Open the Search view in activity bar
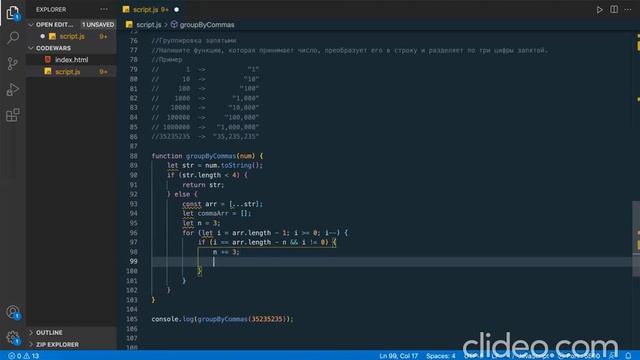Viewport: 640px width, 360px height. (x=13, y=38)
